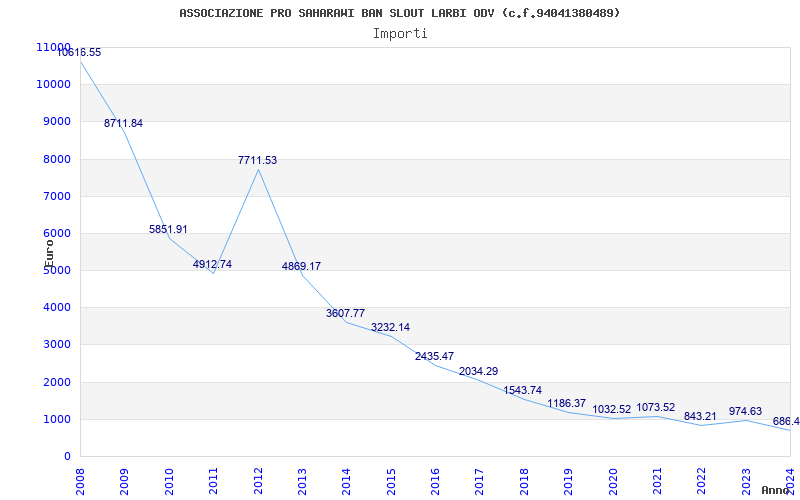Screen dimensions: 800x500
Task: Click the Importi subtitle
Action: 400,34
